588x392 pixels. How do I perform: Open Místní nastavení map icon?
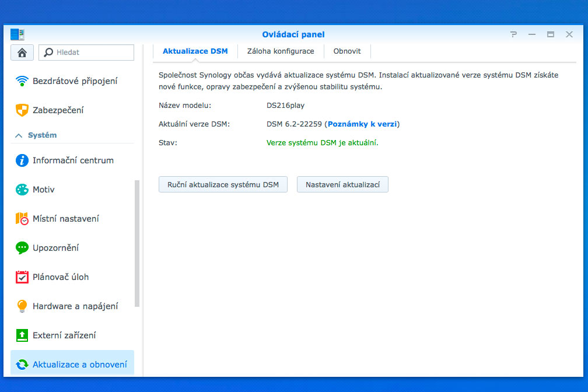(x=22, y=219)
